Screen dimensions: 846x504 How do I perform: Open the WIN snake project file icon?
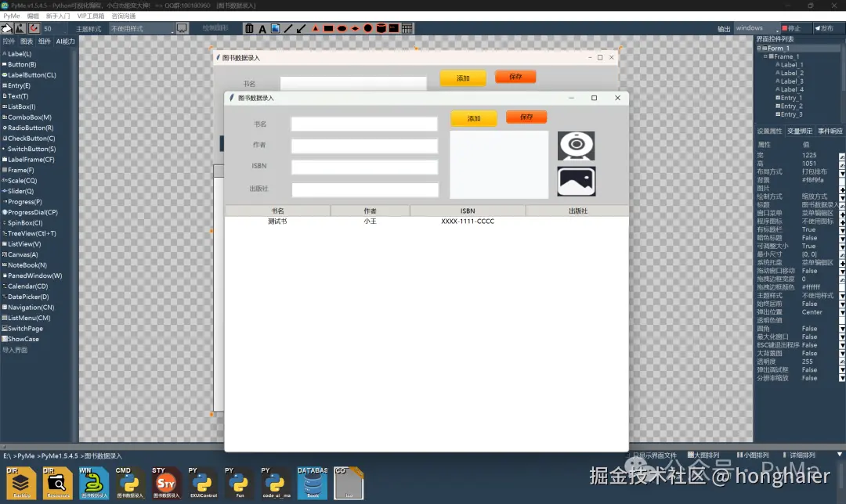[94, 483]
